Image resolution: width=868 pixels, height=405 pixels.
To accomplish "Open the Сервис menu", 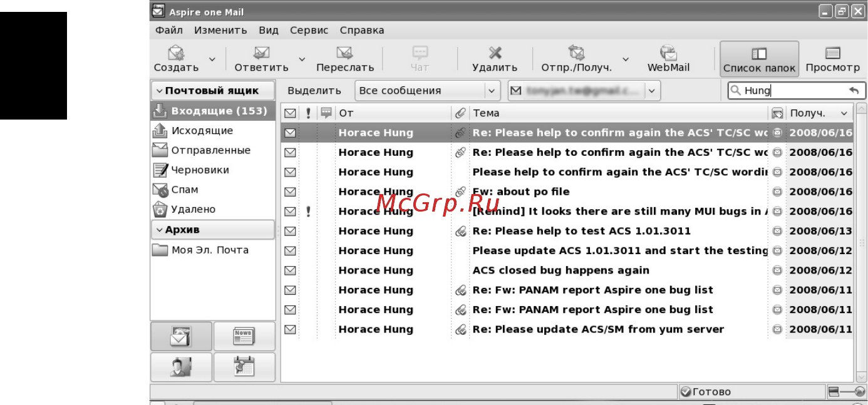I will click(309, 30).
